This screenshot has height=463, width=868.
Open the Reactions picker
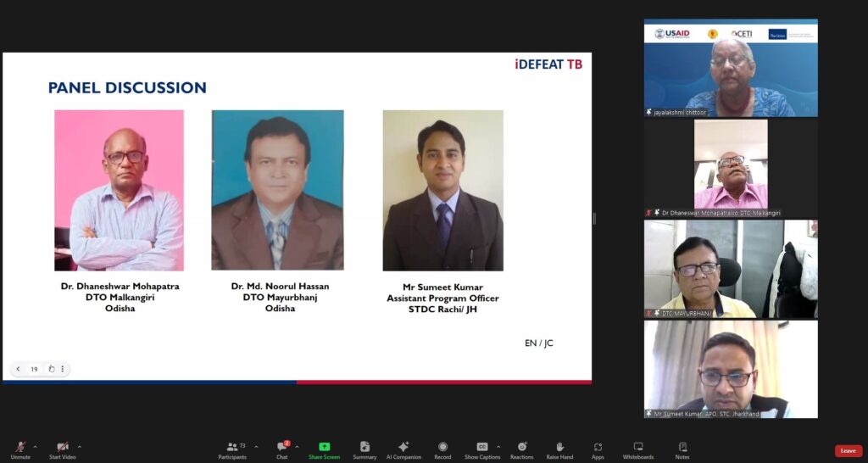tap(521, 449)
